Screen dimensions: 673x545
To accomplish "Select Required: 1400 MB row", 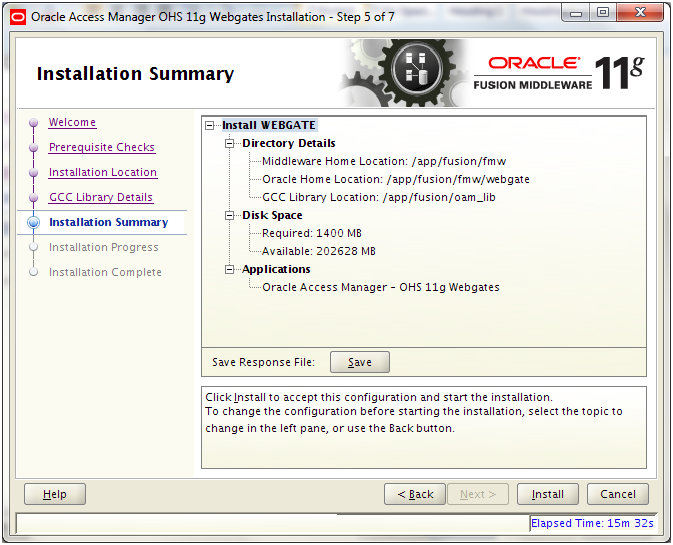I will pos(312,233).
